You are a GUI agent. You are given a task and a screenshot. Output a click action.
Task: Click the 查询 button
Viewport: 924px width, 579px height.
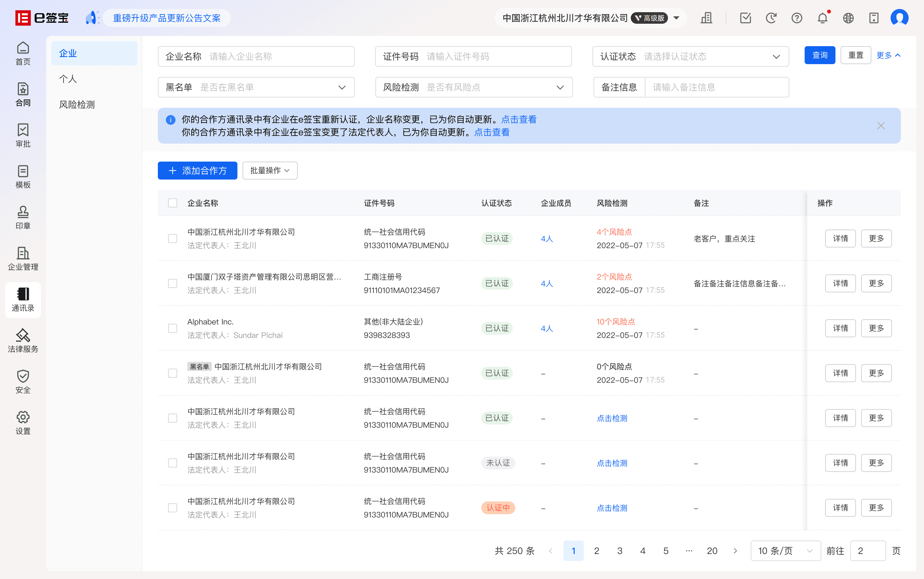820,55
